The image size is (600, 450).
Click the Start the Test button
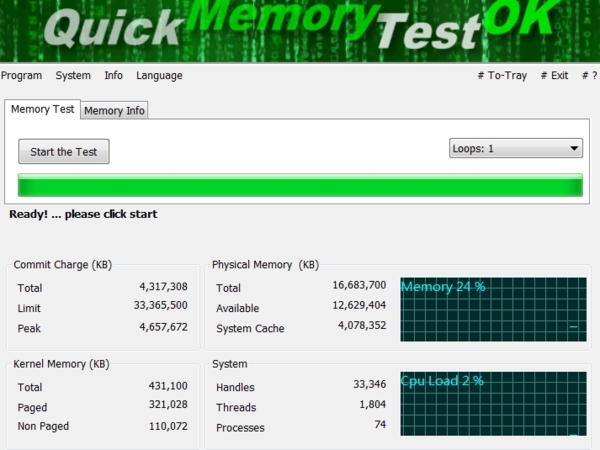pyautogui.click(x=64, y=152)
